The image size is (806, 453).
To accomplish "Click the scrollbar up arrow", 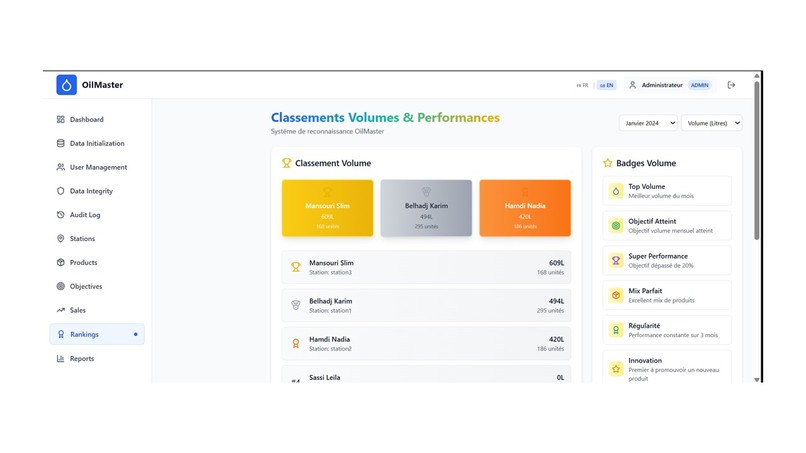I will pos(757,76).
